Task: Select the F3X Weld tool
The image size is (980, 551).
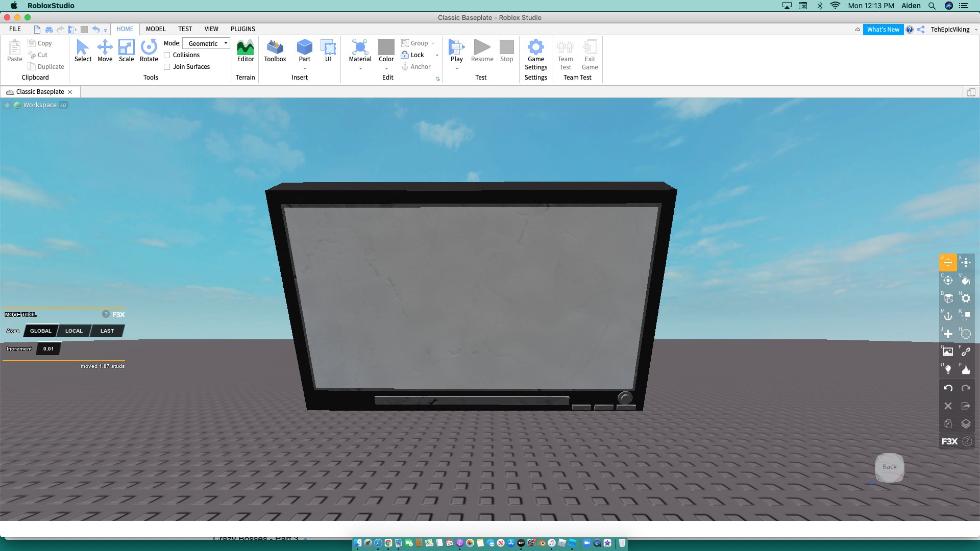Action: 966,352
